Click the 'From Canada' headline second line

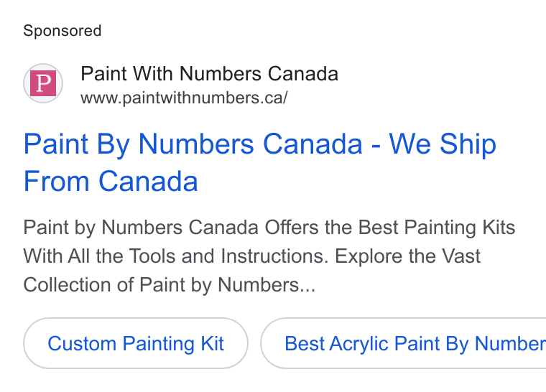tap(111, 181)
